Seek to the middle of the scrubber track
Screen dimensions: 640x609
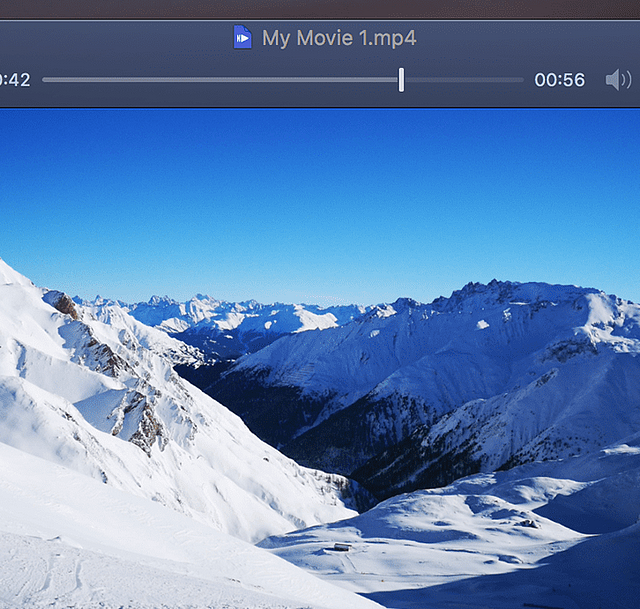283,80
